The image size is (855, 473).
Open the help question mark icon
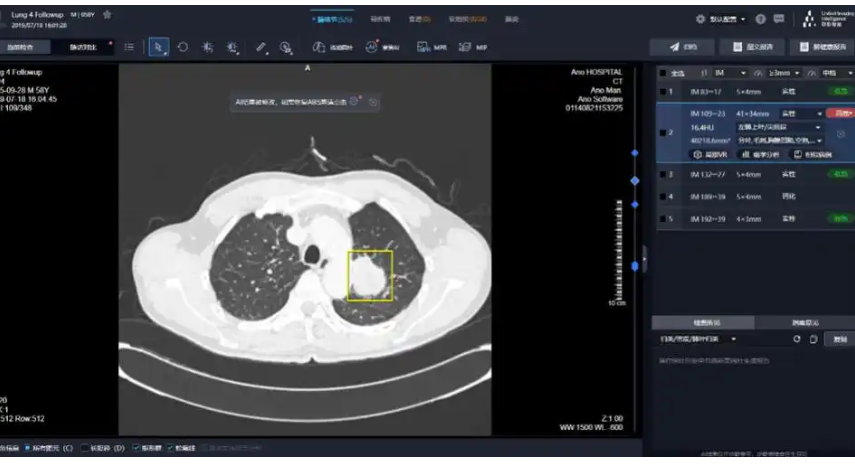pos(760,19)
